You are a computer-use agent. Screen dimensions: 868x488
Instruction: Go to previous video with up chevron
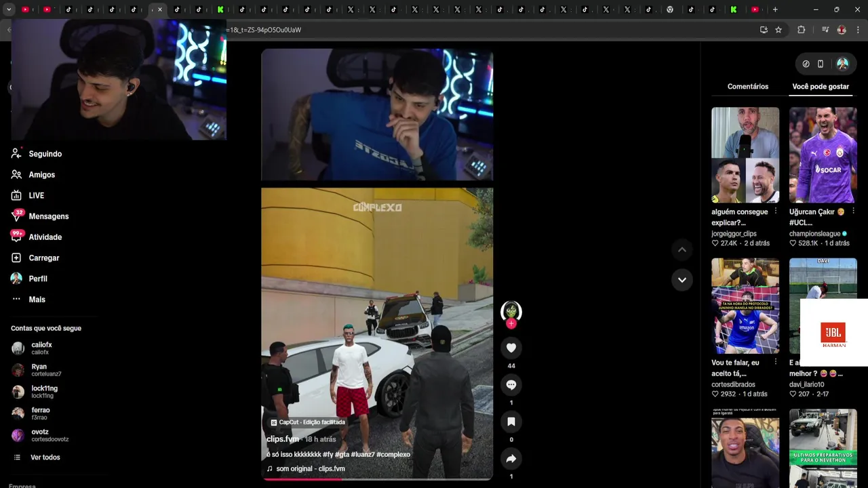point(682,249)
